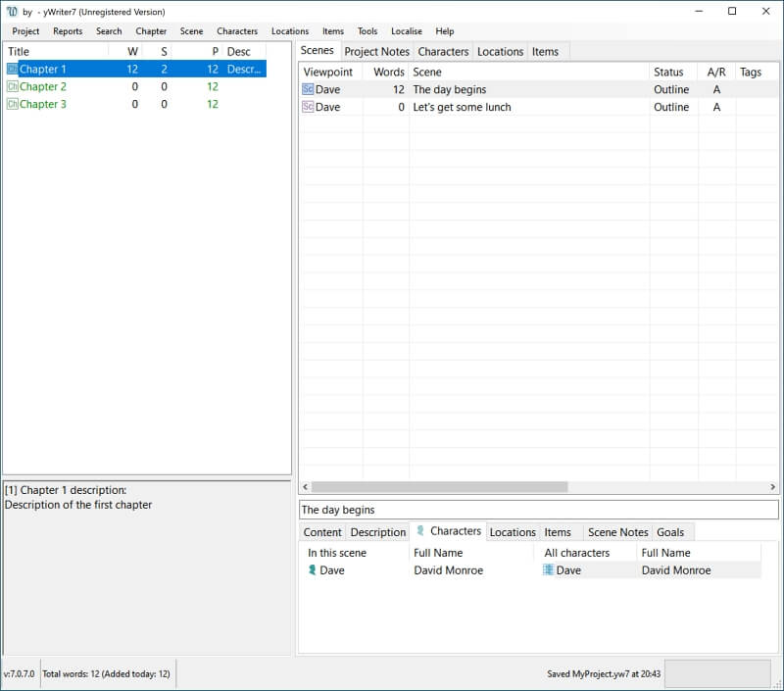
Task: Open the Search menu
Action: [x=109, y=31]
